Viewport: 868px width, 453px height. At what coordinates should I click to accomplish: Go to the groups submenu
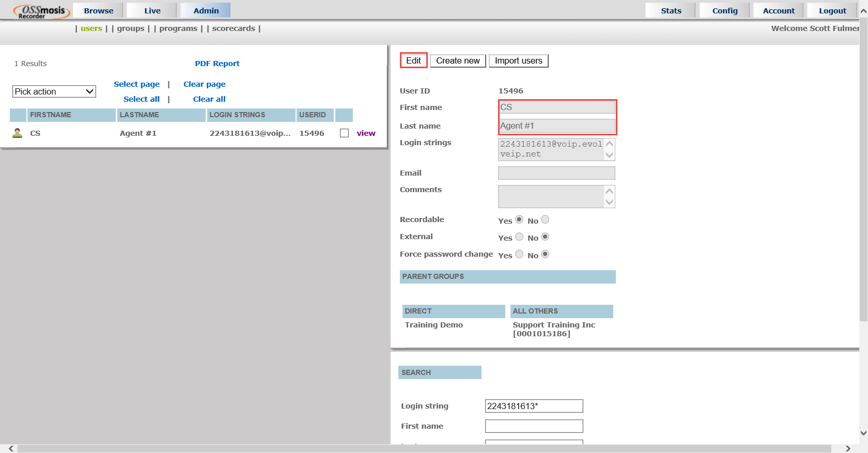(x=130, y=28)
